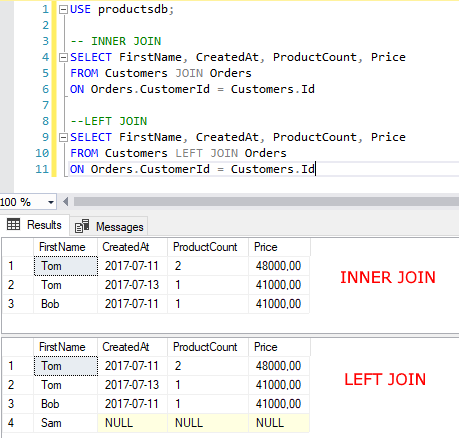Click the 48000,00 cell in the first grid
Screen dimensions: 459x438
tap(279, 266)
